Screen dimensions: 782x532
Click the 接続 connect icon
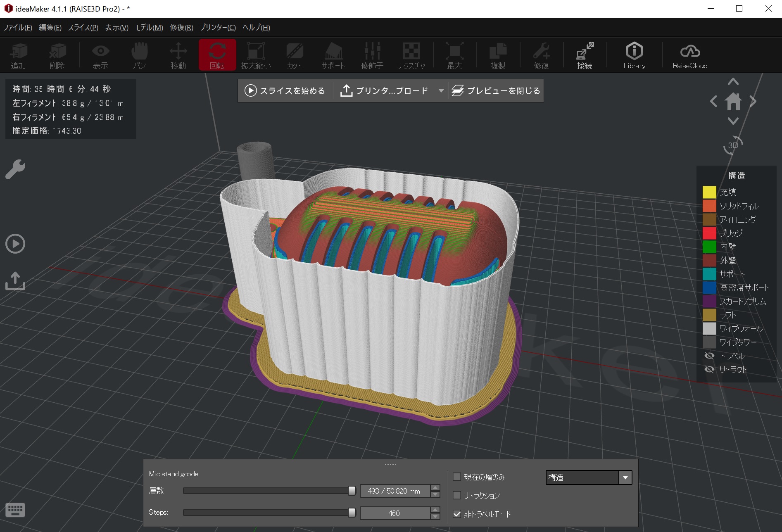[x=585, y=55]
